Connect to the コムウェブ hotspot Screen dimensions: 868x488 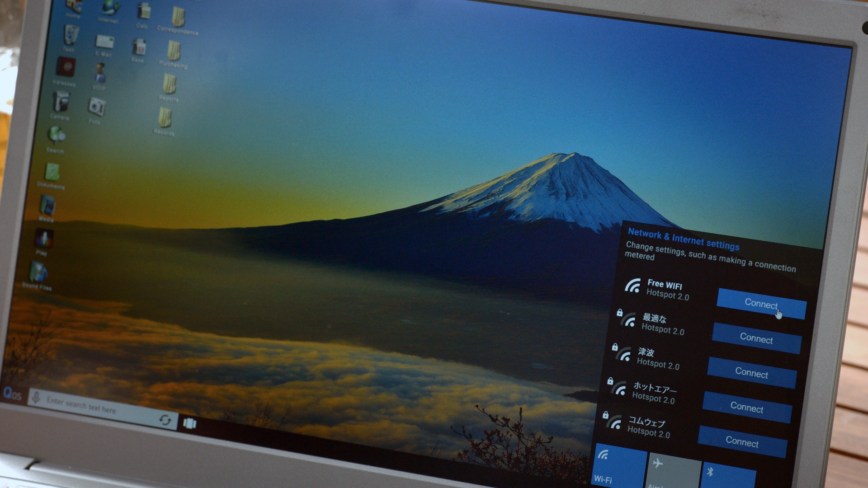(x=742, y=441)
